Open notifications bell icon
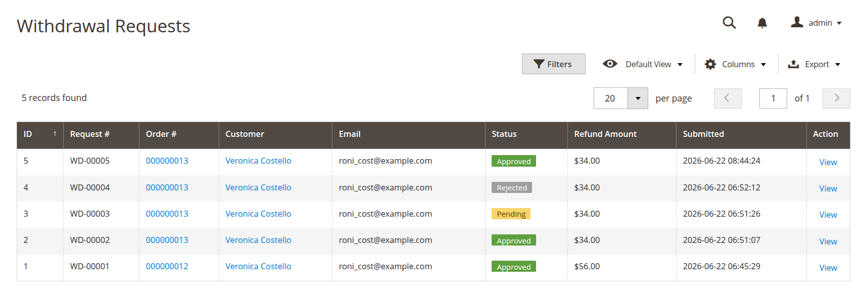The width and height of the screenshot is (868, 295). click(762, 23)
